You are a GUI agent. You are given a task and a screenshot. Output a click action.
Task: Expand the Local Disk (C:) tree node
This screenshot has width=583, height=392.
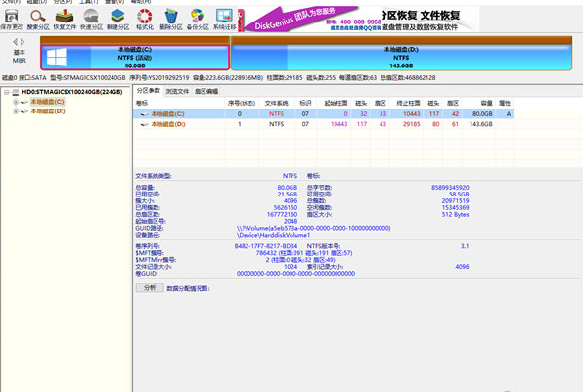coord(16,102)
